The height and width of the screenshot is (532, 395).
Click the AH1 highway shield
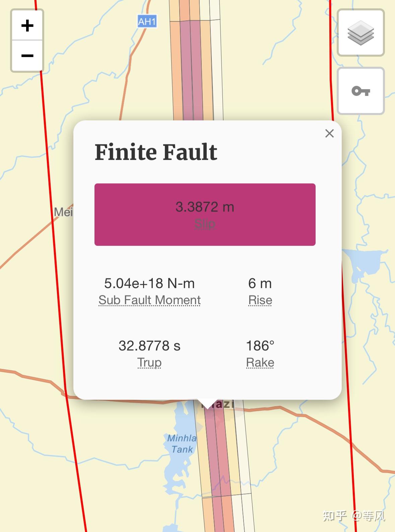147,22
